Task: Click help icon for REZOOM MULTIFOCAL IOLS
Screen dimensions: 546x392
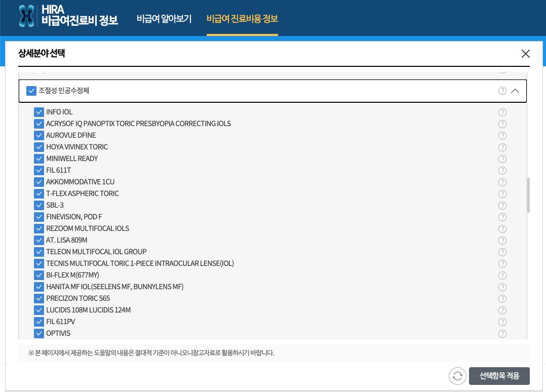Action: [502, 229]
